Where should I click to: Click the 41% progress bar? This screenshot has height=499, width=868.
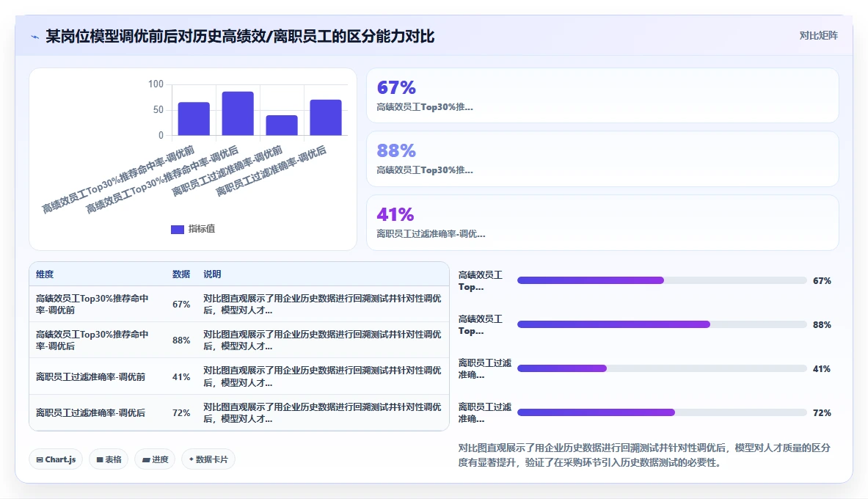point(662,368)
